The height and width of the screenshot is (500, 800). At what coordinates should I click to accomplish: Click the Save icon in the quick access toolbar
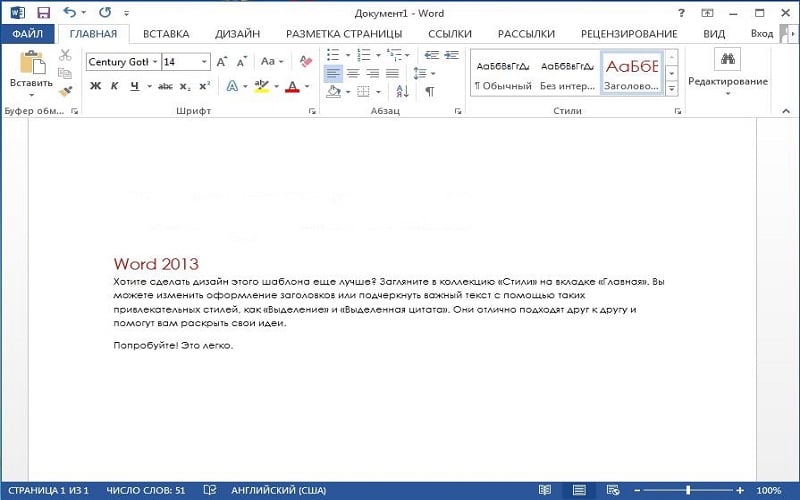pyautogui.click(x=44, y=13)
